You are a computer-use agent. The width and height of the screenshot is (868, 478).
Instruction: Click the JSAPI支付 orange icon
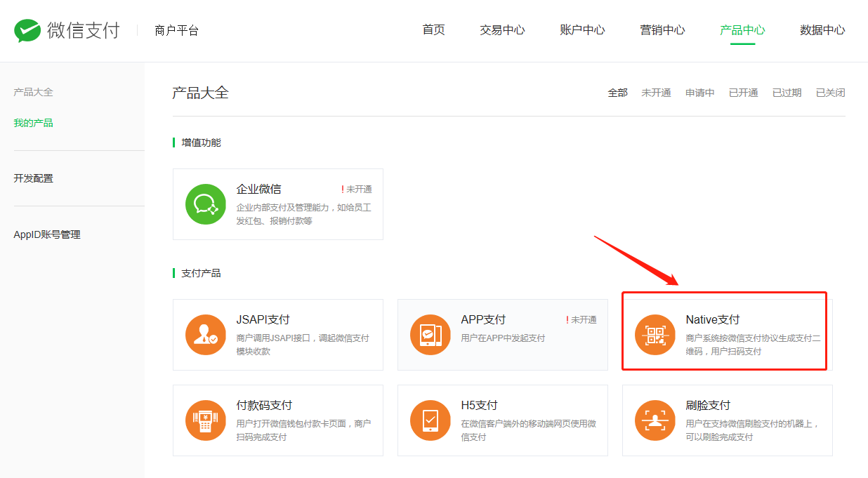[206, 335]
